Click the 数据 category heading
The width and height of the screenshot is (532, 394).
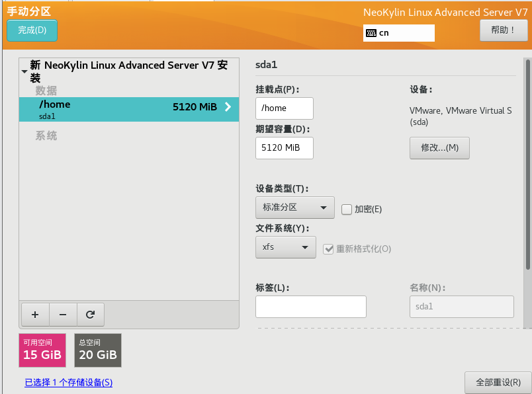click(x=46, y=91)
